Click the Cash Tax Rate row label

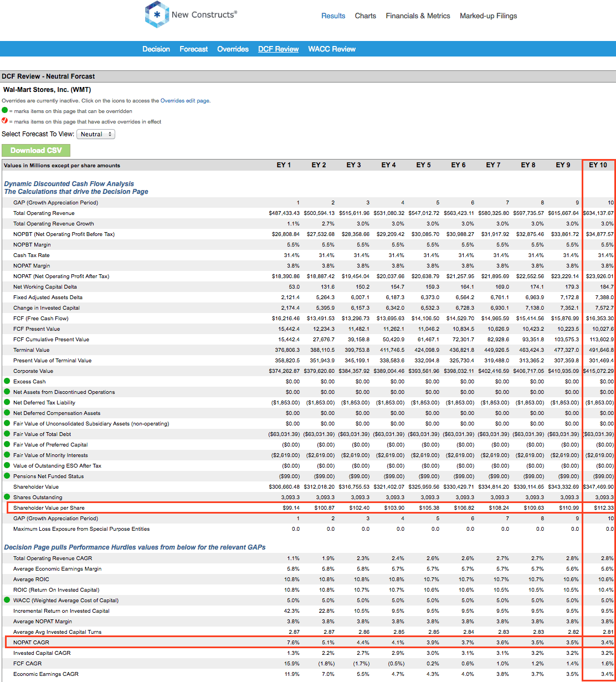click(31, 255)
